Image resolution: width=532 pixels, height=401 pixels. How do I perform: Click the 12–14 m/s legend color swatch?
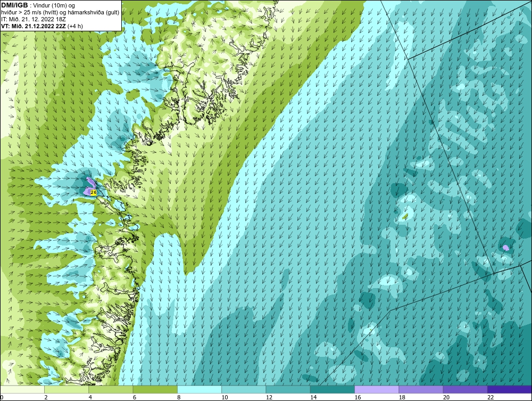point(288,389)
